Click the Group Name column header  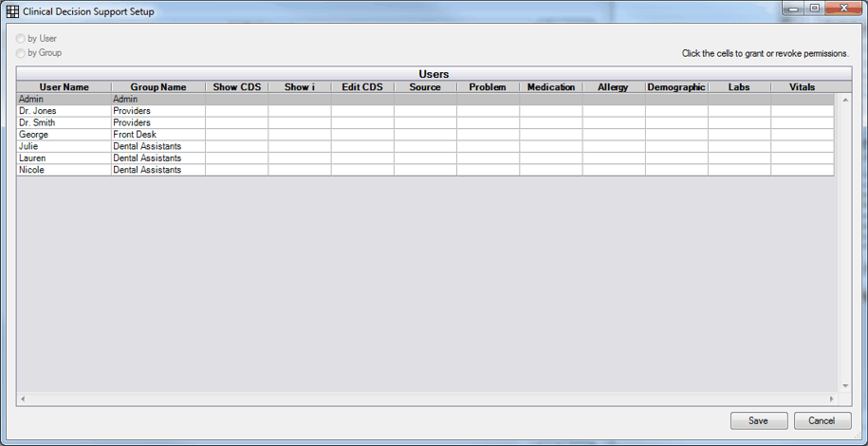[x=157, y=87]
